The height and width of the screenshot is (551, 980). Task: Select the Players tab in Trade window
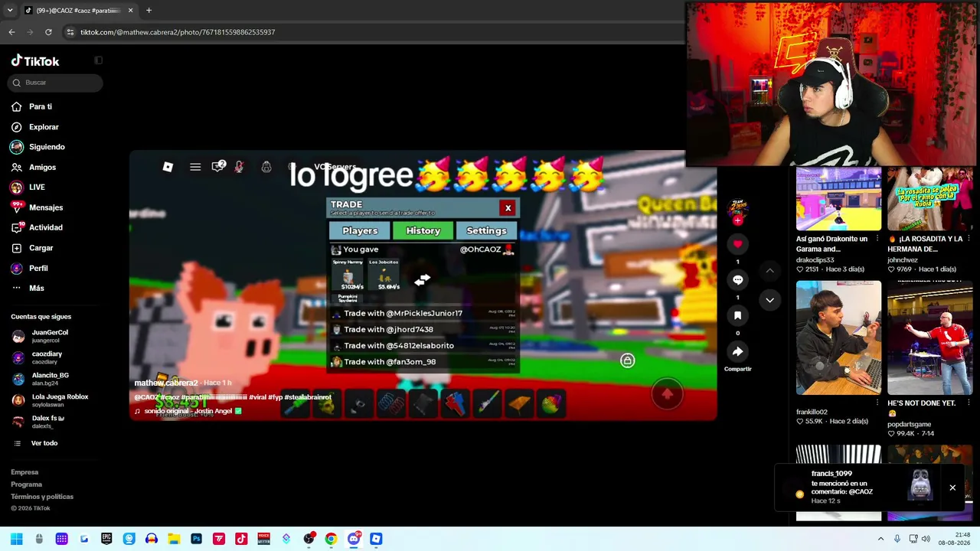[360, 230]
